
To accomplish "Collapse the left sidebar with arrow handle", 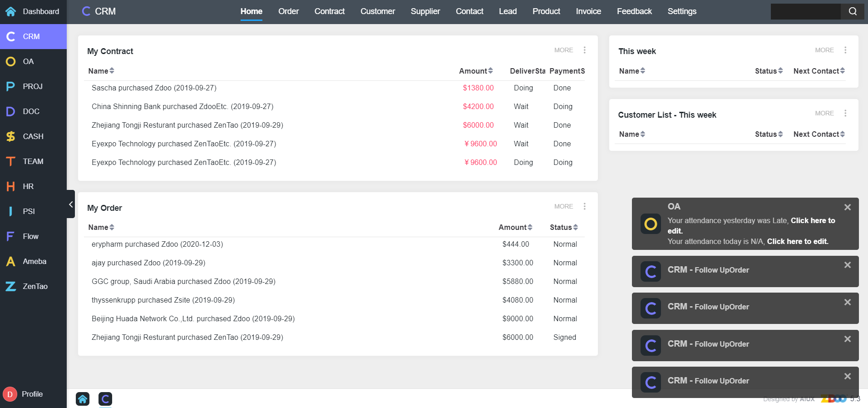I will click(71, 204).
